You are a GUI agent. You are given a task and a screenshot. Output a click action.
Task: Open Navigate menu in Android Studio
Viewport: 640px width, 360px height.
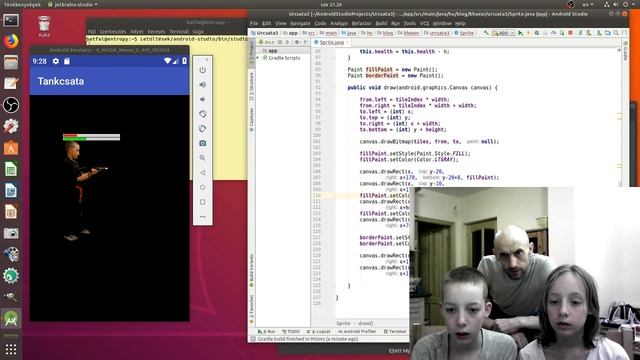300,23
